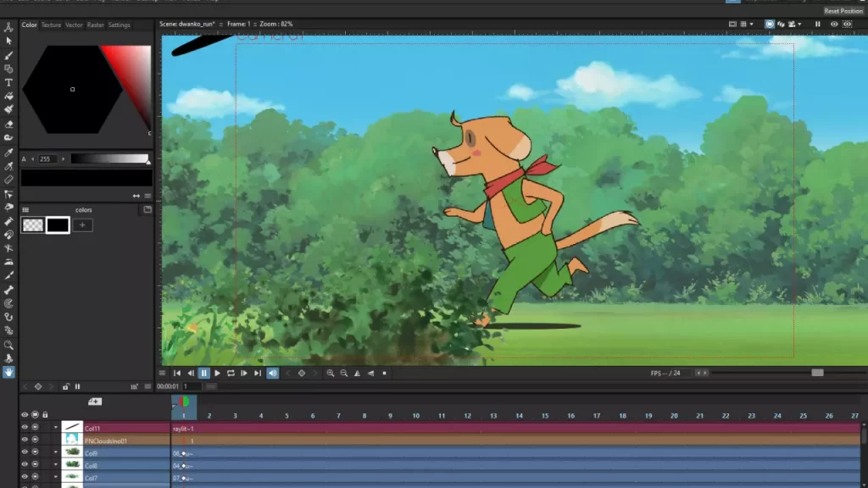Select the black color swatch in palette
Viewport: 868px width, 488px height.
[x=58, y=225]
